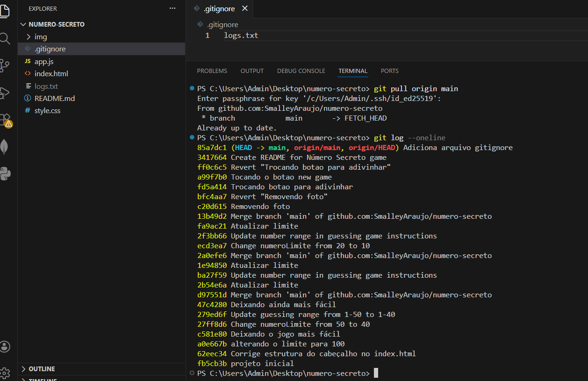588x381 pixels.
Task: Switch to the PROBLEMS panel tab
Action: [x=212, y=71]
